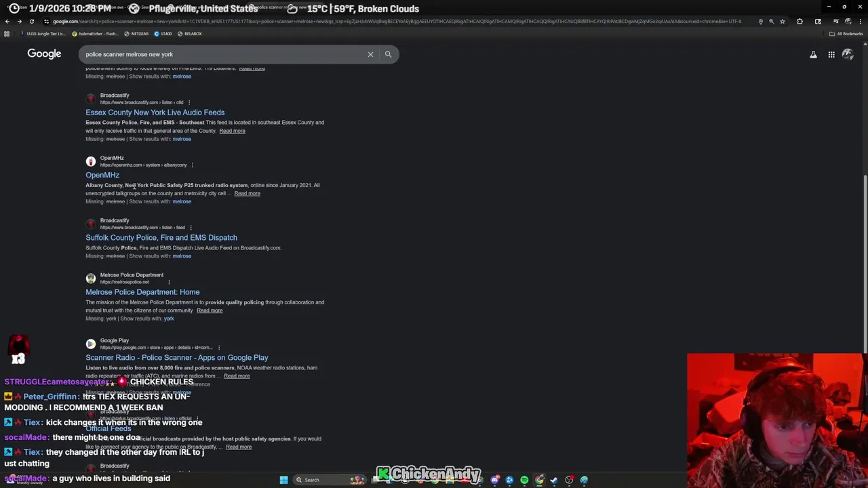The image size is (868, 488).
Task: Expand Read more on the Melrose Police snippet
Action: click(x=210, y=310)
